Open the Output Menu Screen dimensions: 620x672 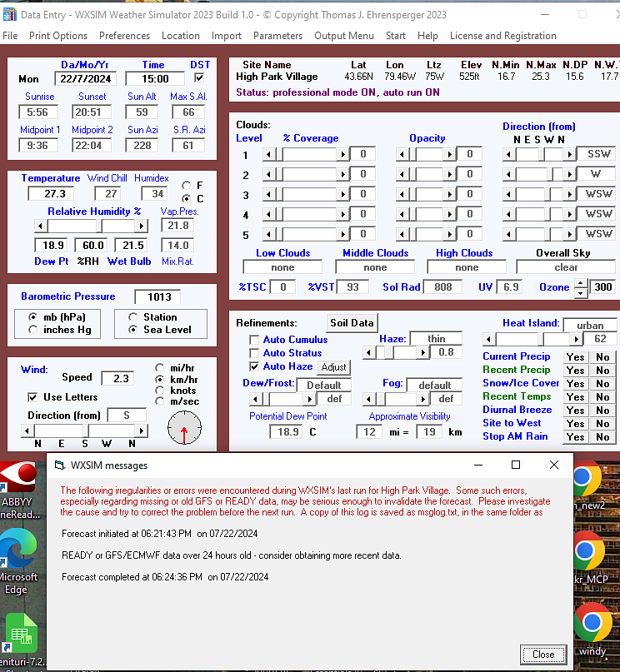[x=344, y=36]
